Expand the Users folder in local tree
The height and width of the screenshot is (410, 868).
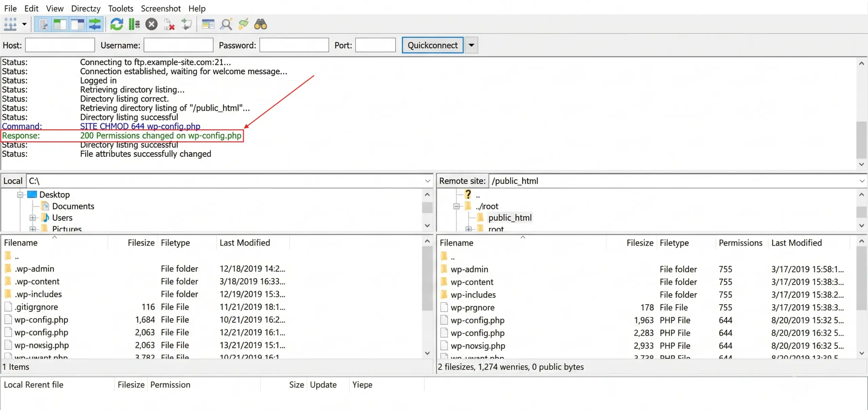coord(33,218)
